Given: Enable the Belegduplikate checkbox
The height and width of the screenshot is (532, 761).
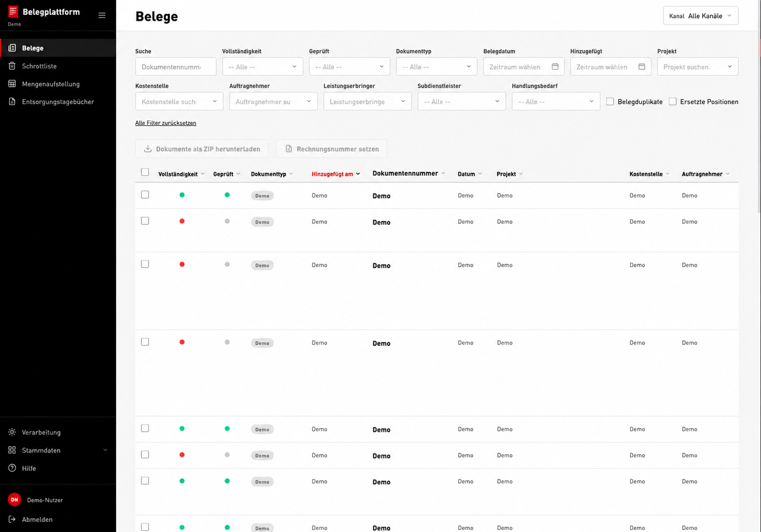Looking at the screenshot, I should (610, 101).
